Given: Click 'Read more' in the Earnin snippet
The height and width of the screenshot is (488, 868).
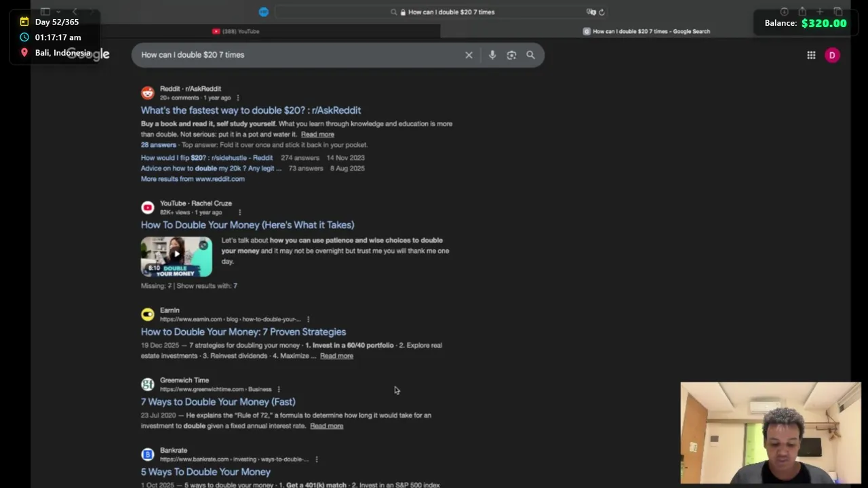Looking at the screenshot, I should (336, 356).
